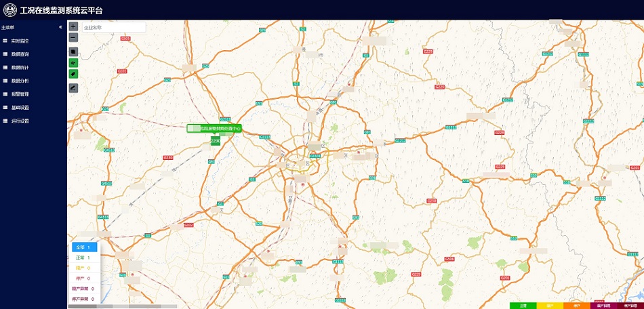The height and width of the screenshot is (309, 644).
Task: Zoom in the map with plus button
Action: (x=73, y=26)
